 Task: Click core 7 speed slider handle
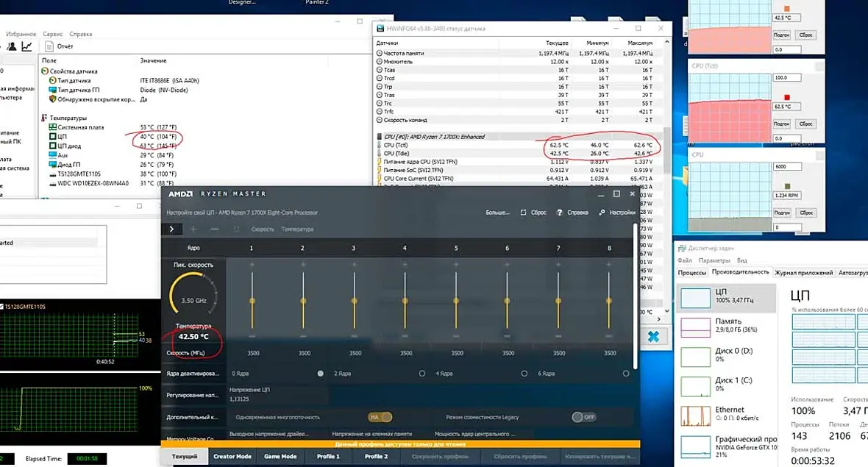pyautogui.click(x=558, y=301)
